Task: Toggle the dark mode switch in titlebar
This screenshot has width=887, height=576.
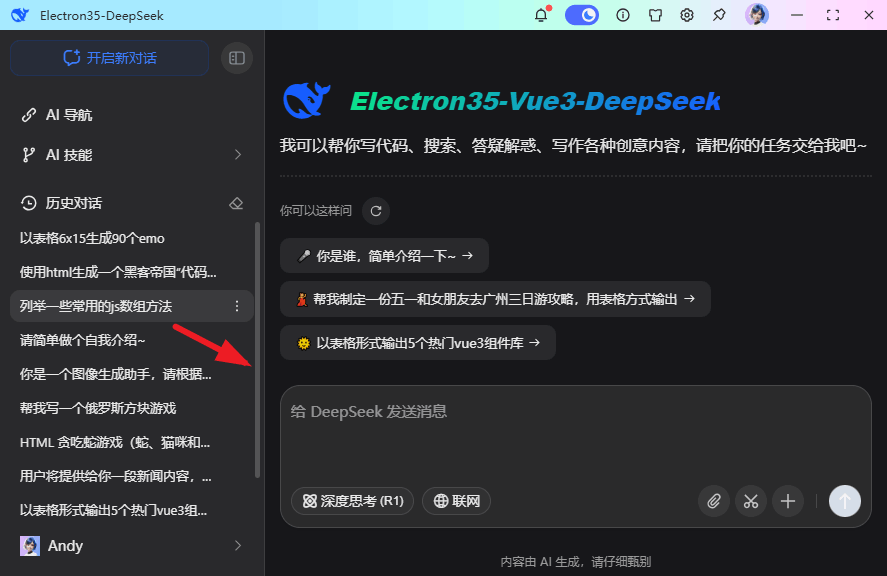Action: (x=581, y=15)
